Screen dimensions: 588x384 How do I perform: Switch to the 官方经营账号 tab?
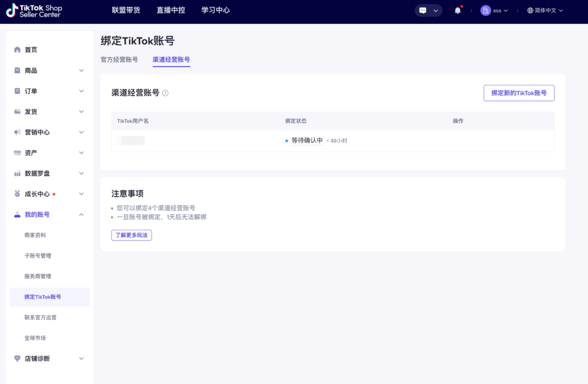coord(119,60)
